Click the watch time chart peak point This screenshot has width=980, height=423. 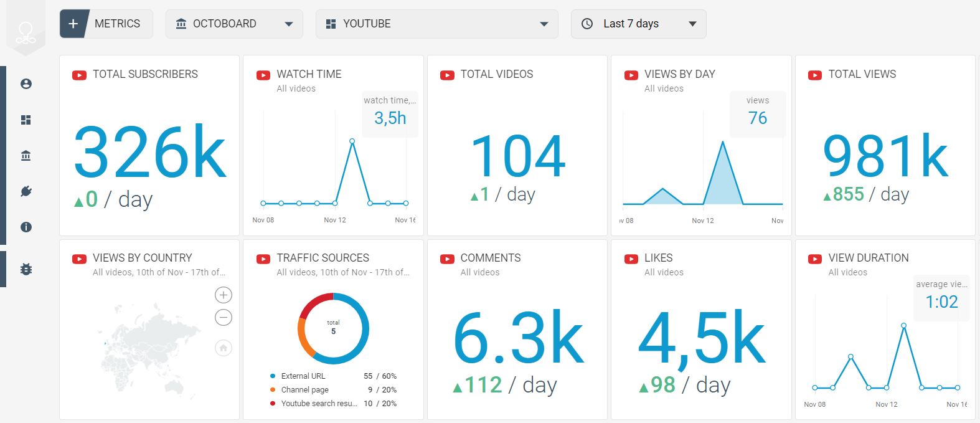[x=352, y=141]
